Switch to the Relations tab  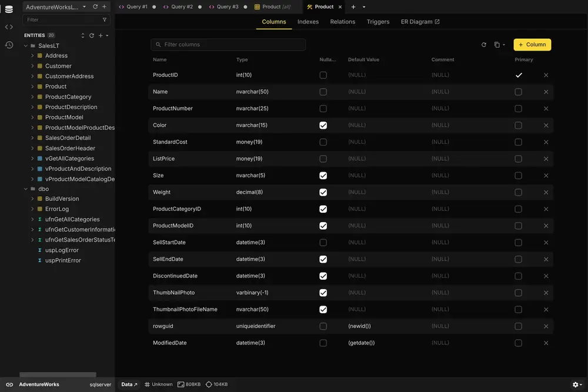[342, 22]
